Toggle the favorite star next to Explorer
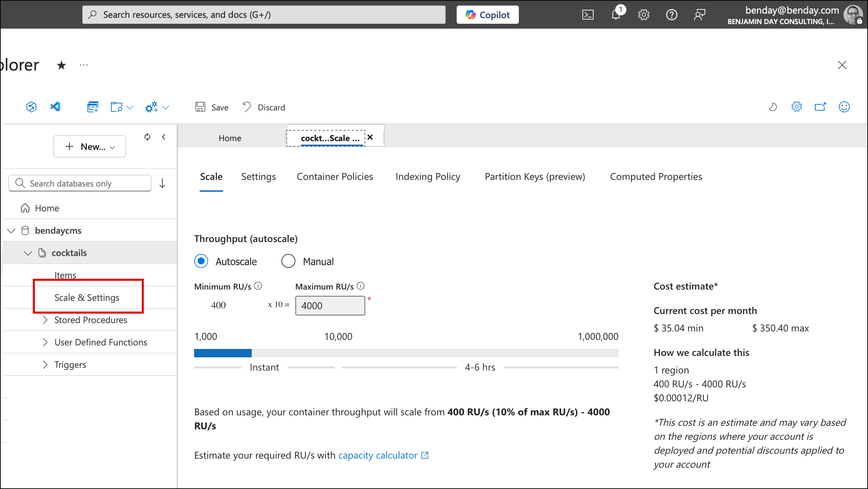This screenshot has width=868, height=489. 61,65
